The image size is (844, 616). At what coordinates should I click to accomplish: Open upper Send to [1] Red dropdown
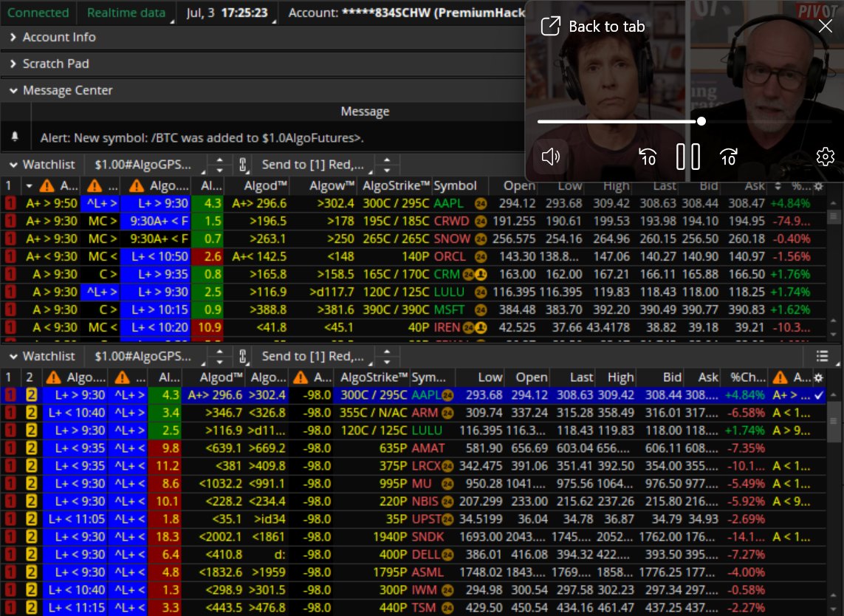[316, 165]
